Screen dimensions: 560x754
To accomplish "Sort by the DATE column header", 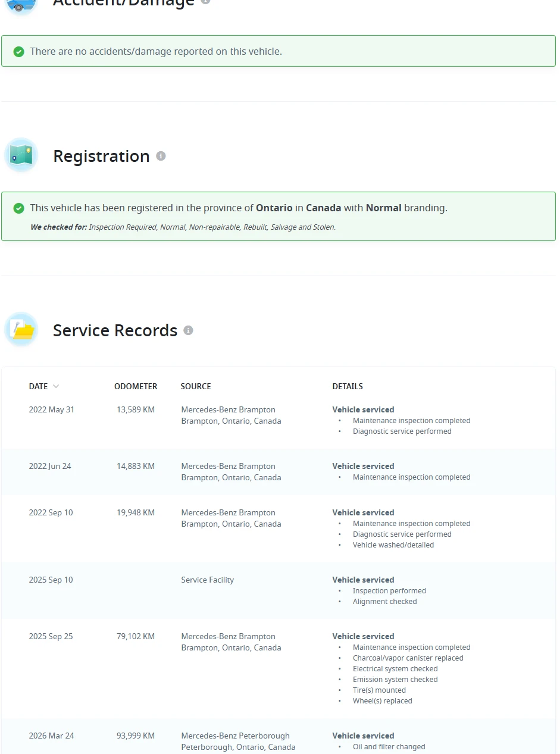I will (38, 386).
